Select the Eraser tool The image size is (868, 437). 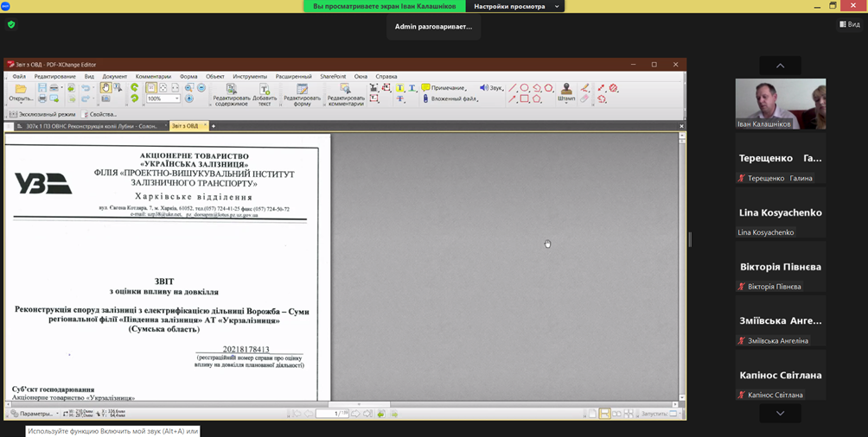584,98
